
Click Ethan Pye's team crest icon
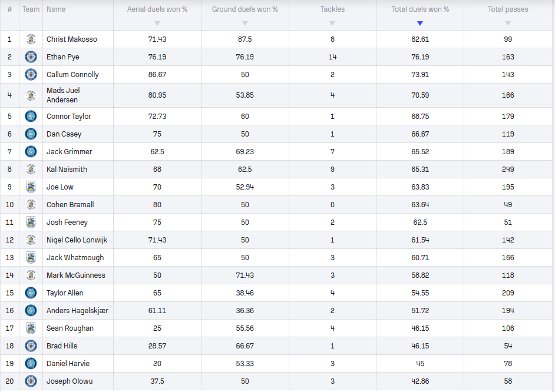click(x=31, y=57)
